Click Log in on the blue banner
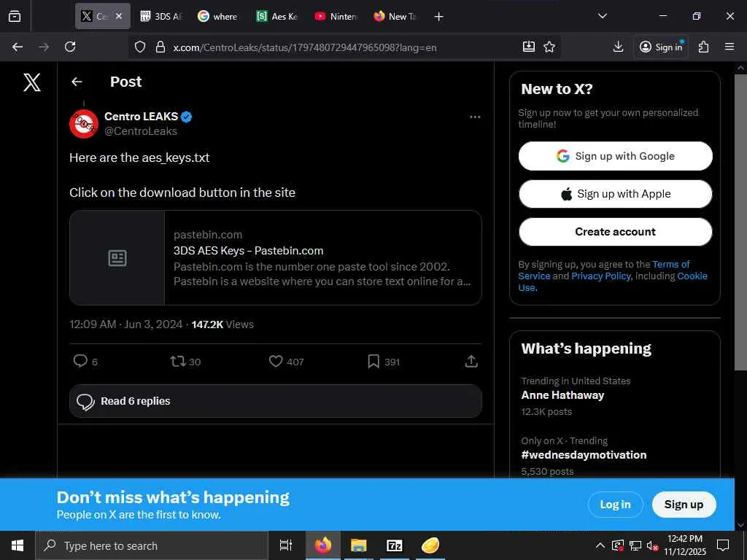Viewport: 747px width, 560px height. pos(615,505)
